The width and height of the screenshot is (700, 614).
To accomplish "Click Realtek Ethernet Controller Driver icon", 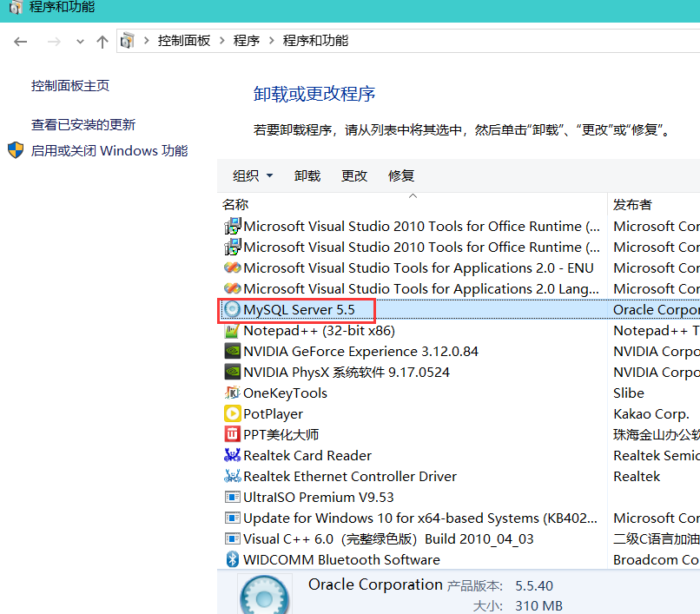I will 232,476.
